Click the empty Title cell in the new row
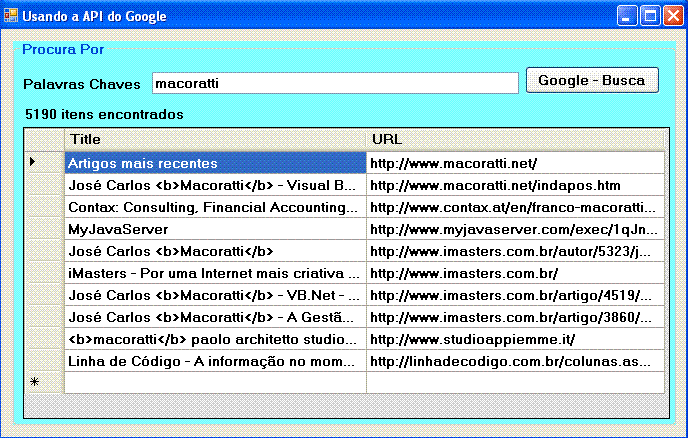688x438 pixels. [215, 382]
